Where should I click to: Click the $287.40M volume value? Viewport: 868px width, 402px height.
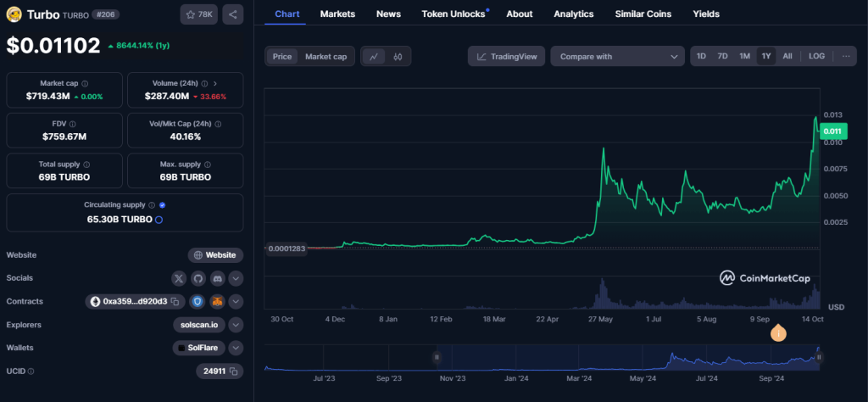[x=167, y=97]
